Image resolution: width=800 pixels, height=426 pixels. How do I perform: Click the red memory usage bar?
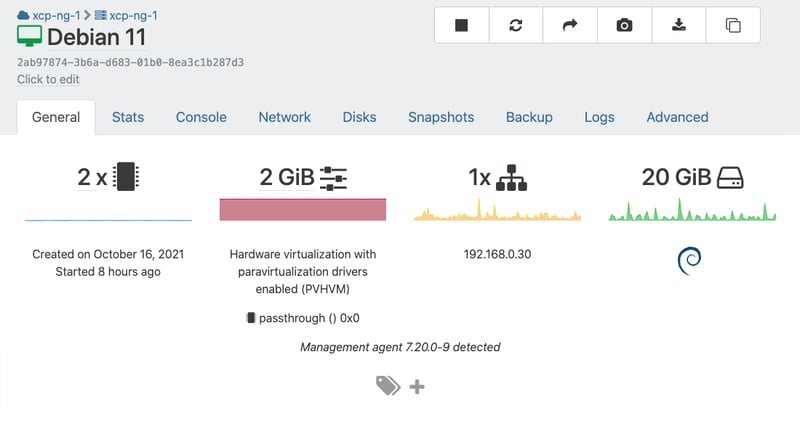[x=302, y=209]
